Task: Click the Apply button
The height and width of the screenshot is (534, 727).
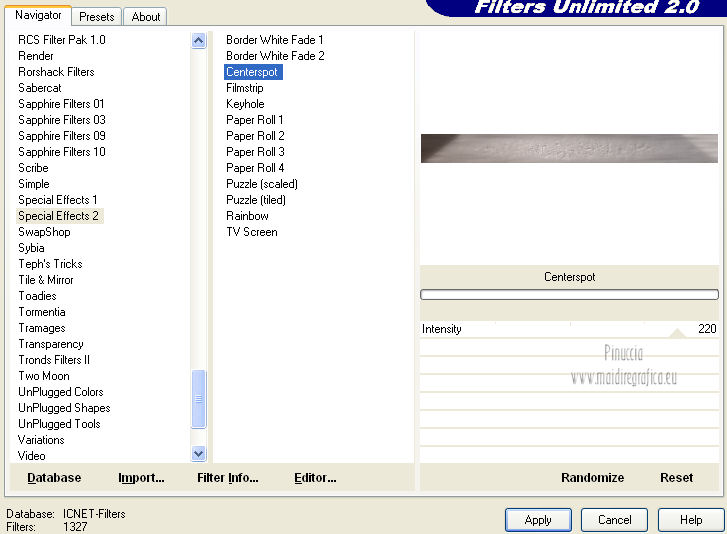Action: 538,520
